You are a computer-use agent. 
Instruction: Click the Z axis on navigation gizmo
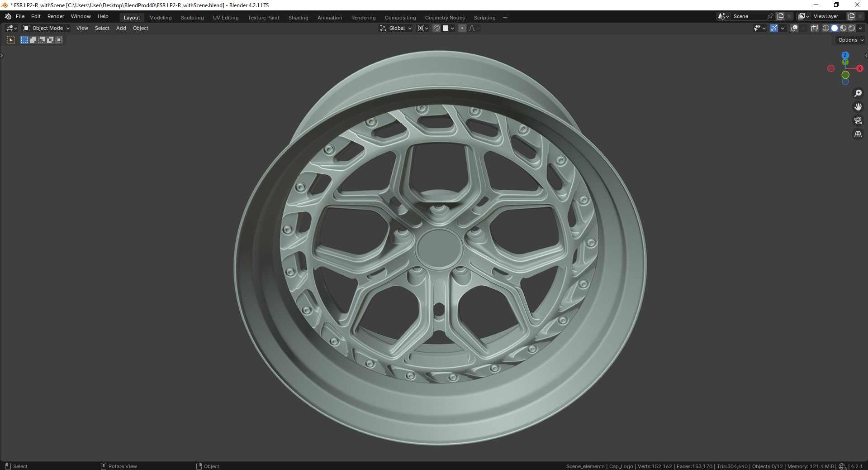tap(845, 55)
